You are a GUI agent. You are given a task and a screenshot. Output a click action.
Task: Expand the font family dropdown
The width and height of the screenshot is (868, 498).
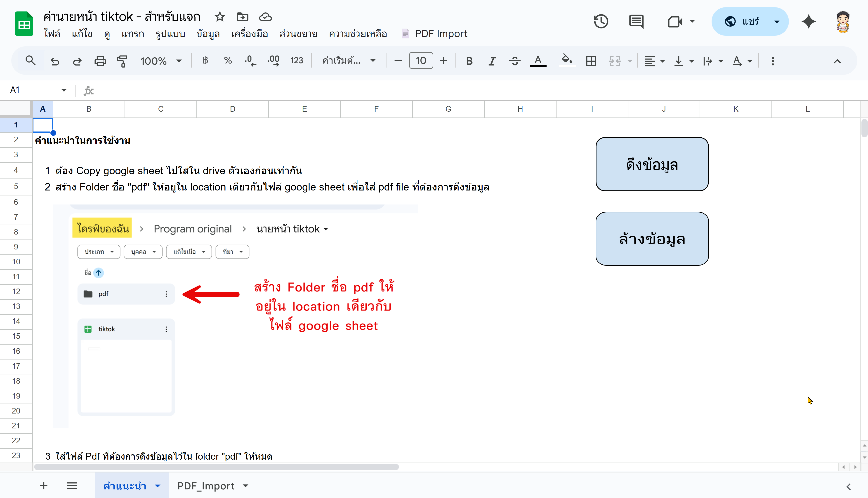click(349, 61)
